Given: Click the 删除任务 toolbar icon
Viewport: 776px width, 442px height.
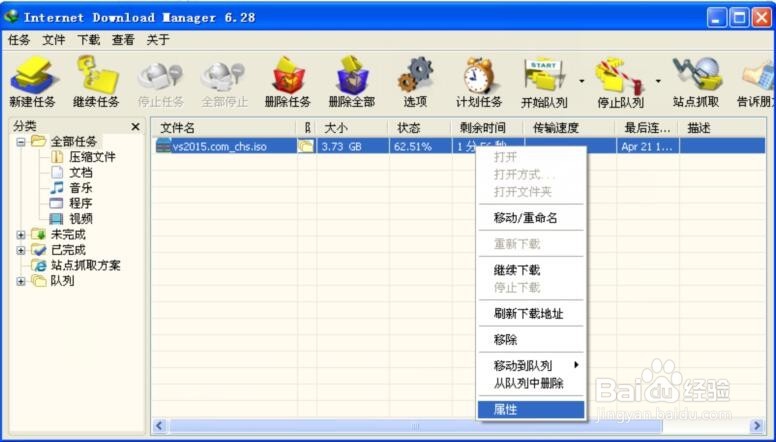Looking at the screenshot, I should click(288, 75).
